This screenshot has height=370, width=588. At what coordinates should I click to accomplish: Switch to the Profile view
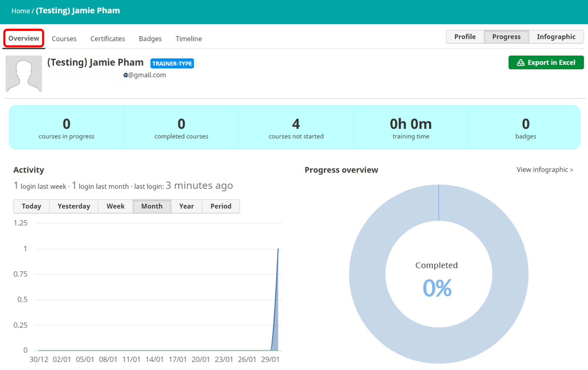[465, 37]
